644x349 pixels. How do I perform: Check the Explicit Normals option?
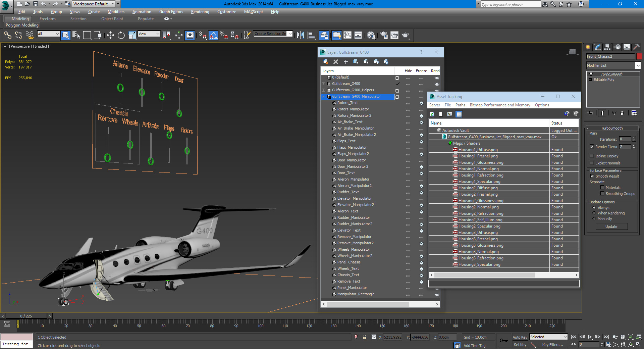tap(592, 163)
